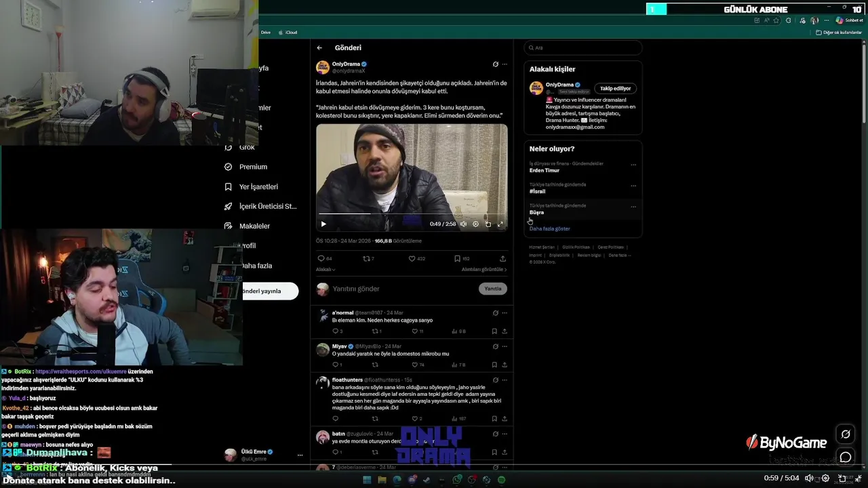This screenshot has width=868, height=488.
Task: Click the Ara search box
Action: click(x=583, y=47)
